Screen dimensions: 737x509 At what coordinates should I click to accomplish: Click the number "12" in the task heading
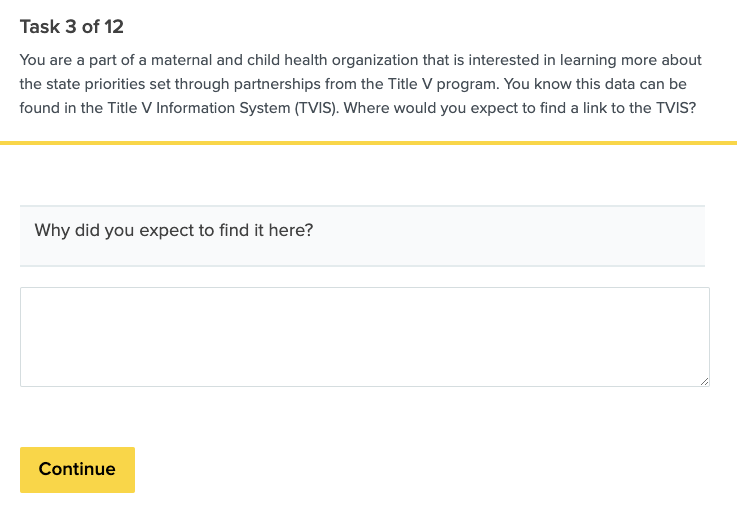coord(113,26)
